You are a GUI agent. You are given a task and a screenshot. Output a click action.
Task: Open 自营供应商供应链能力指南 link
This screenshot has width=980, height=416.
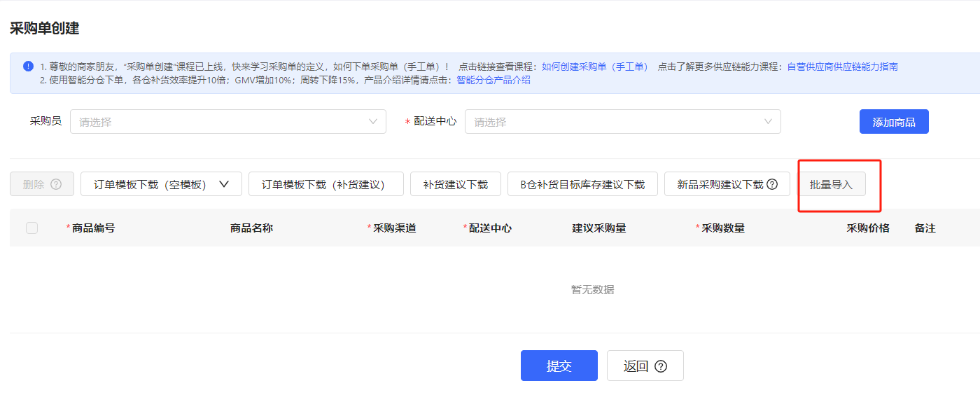[842, 67]
